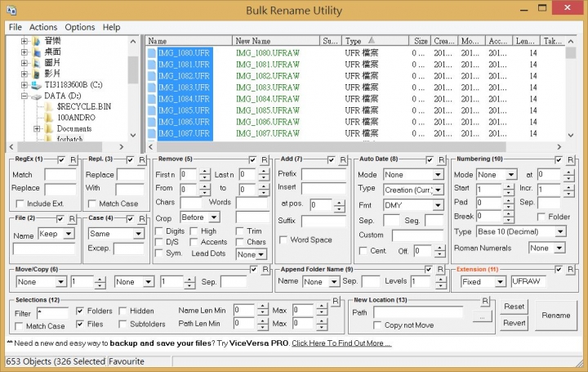Screen dimensions: 588x372
Task: Enable the Digits removal checkbox
Action: 159,231
